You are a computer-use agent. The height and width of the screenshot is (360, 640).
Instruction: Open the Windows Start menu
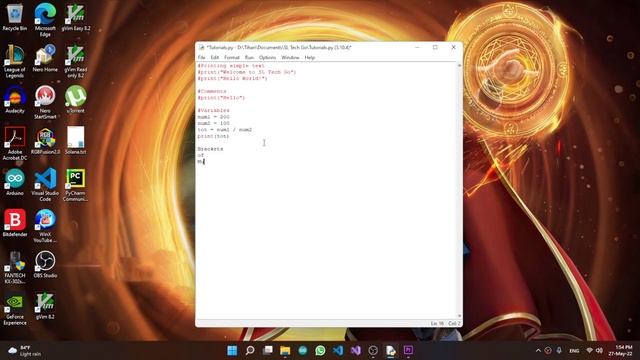[232, 351]
